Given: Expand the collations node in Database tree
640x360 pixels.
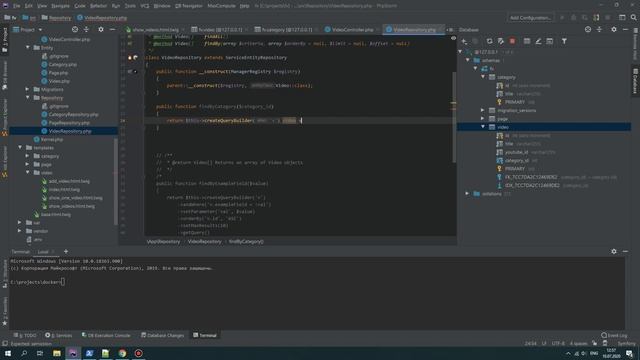Looking at the screenshot, I should click(x=467, y=193).
